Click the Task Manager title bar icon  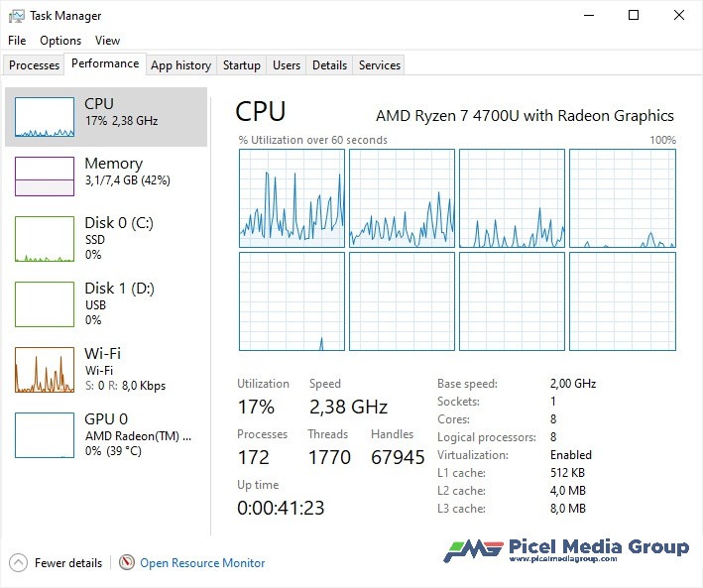click(16, 16)
